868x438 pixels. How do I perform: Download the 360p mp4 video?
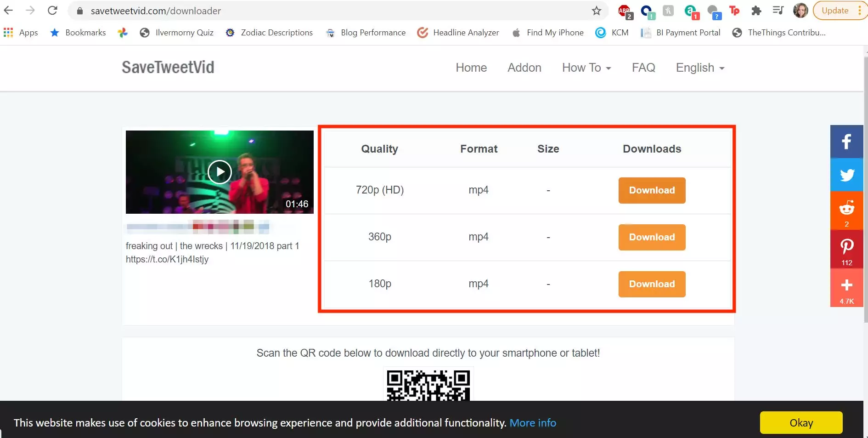[652, 237]
